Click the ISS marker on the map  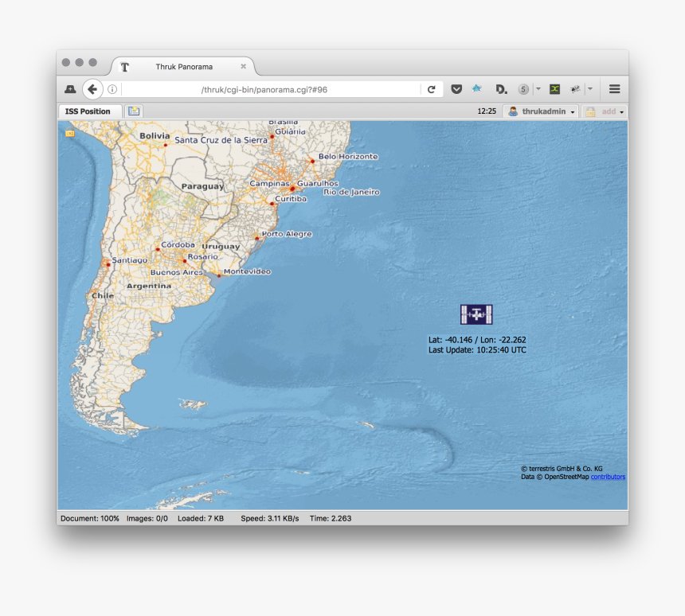(476, 314)
